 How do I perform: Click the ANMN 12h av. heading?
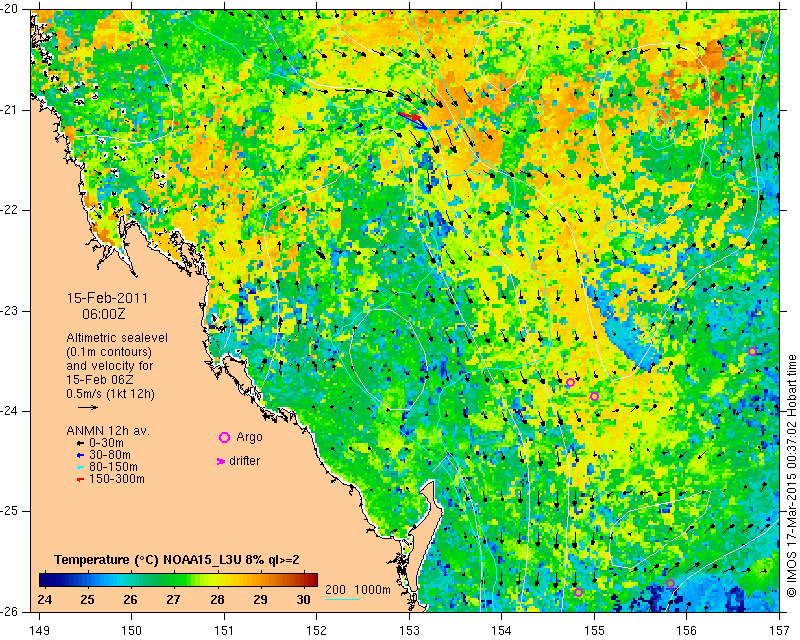[108, 431]
